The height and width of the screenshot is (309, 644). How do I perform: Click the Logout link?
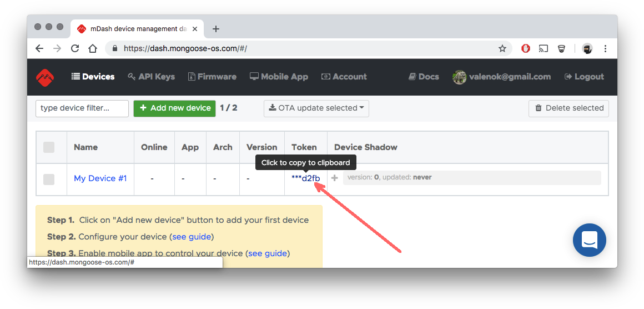(585, 77)
